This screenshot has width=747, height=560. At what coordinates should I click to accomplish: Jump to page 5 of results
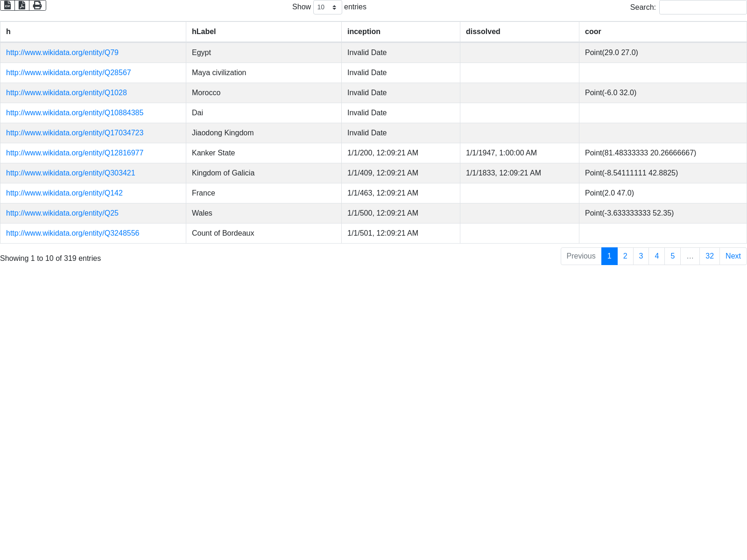(672, 256)
